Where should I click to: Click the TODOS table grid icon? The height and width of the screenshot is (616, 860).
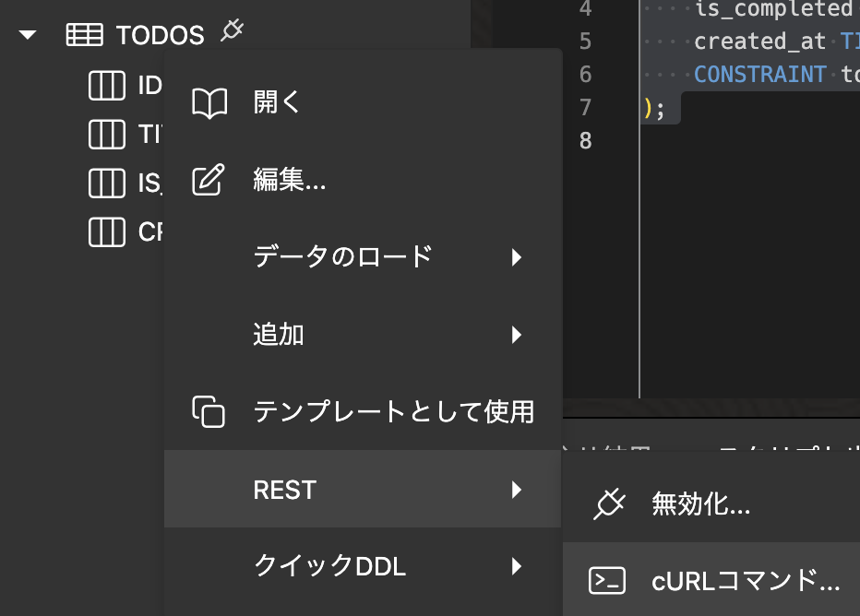click(85, 35)
